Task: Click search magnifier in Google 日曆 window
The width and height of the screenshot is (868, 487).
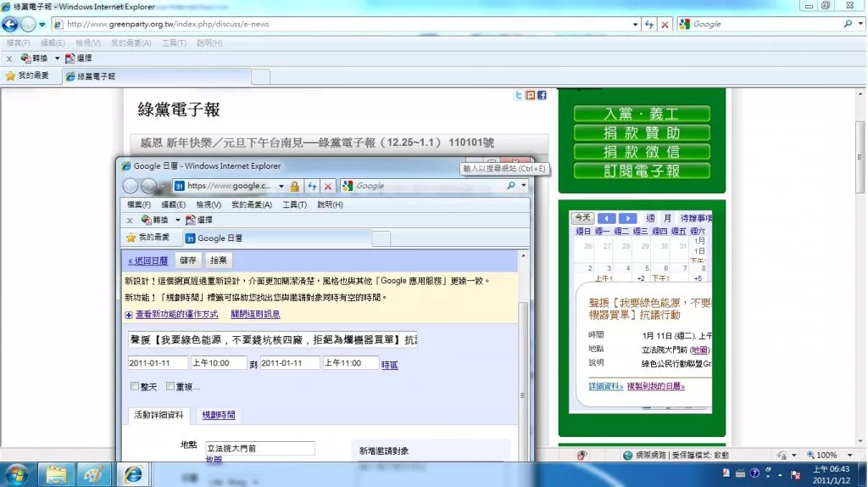Action: [x=511, y=186]
